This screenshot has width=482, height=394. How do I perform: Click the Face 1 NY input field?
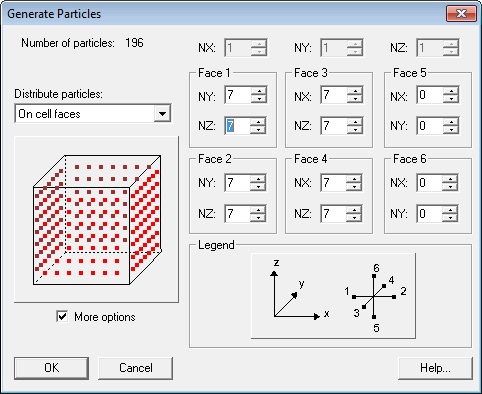[238, 95]
